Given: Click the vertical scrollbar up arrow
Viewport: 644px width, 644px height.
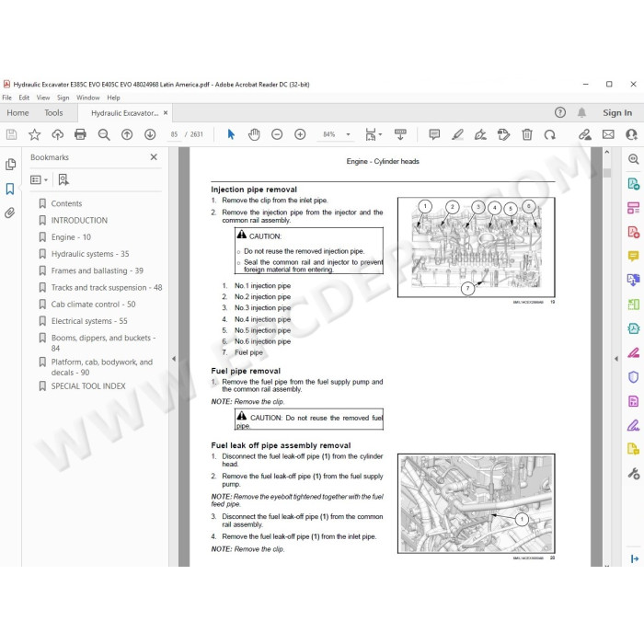Looking at the screenshot, I should point(607,153).
